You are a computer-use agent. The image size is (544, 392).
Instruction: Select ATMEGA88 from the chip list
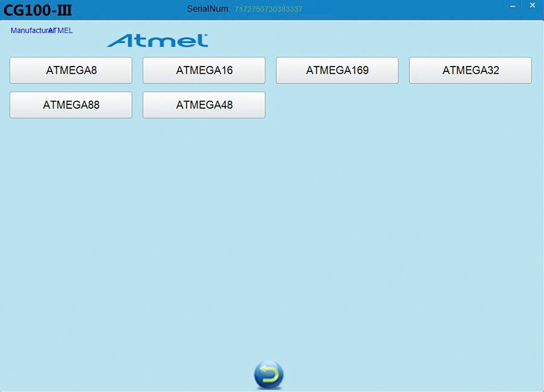click(71, 104)
